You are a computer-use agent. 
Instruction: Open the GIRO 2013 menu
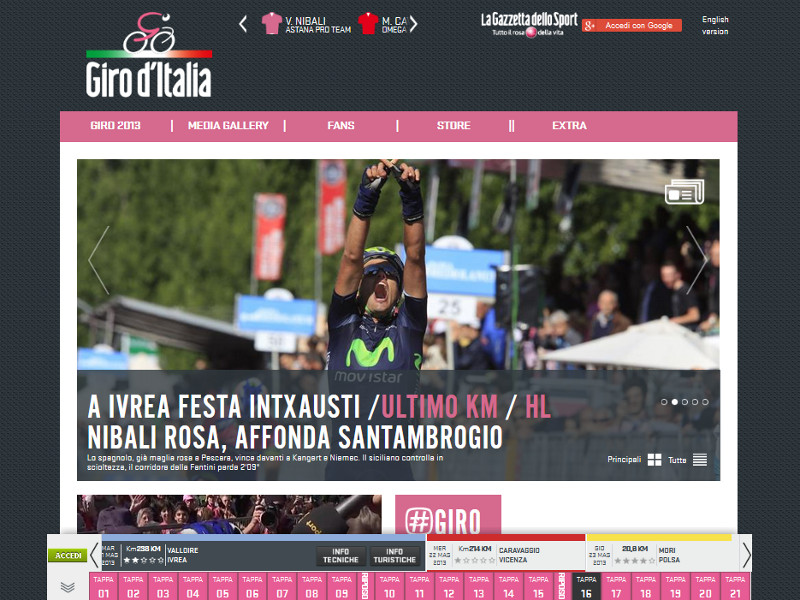click(115, 126)
